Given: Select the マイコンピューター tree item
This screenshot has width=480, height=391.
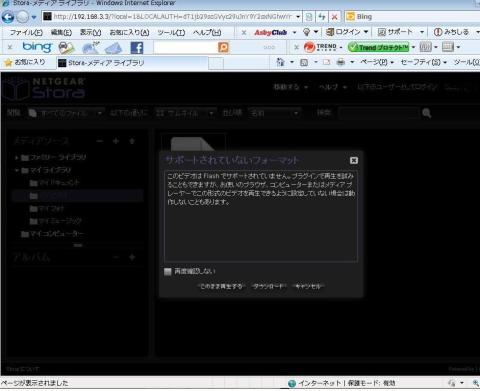Looking at the screenshot, I should point(52,234).
